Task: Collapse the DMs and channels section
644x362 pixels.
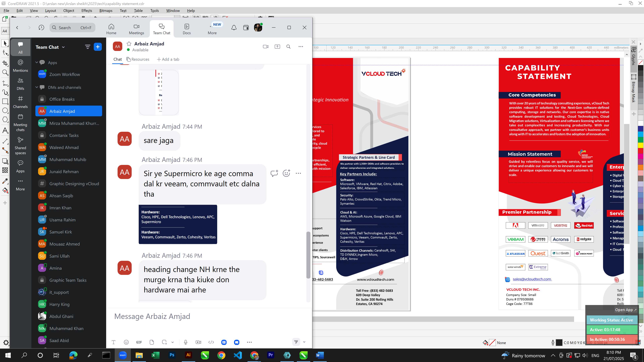Action: (x=37, y=87)
